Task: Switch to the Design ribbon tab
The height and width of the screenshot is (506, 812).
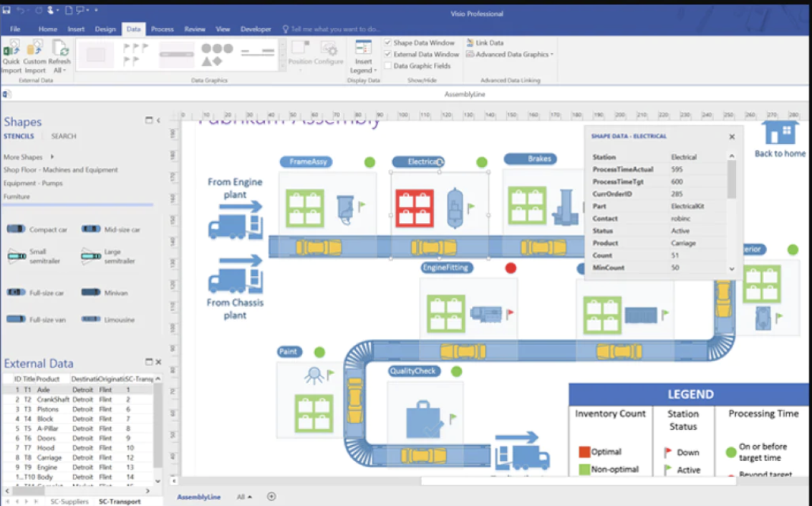Action: 105,29
